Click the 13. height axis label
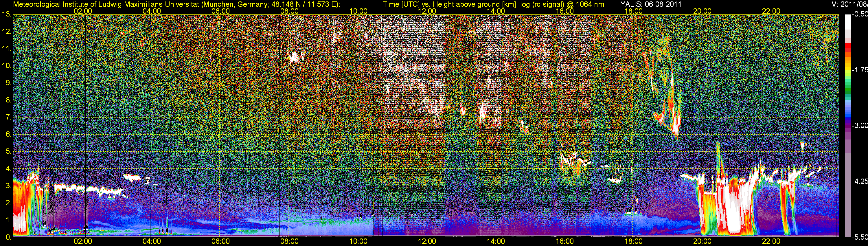This screenshot has height=246, width=868. click(x=6, y=14)
